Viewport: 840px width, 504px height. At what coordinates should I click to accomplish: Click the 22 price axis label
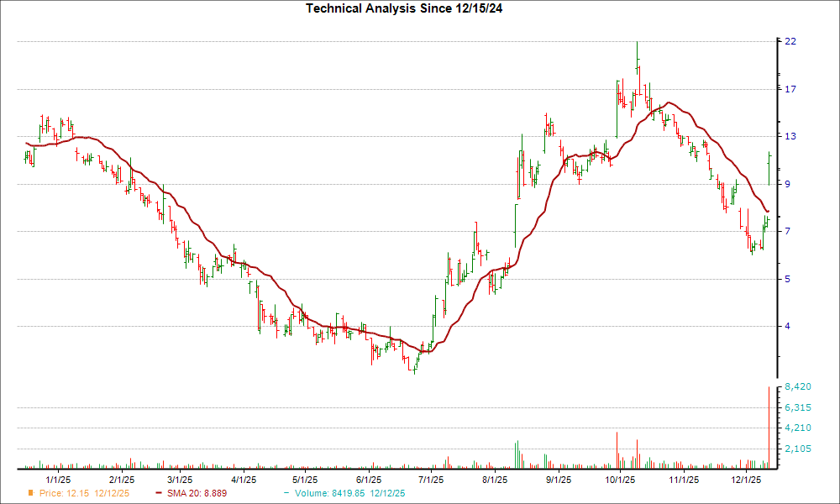[x=792, y=40]
